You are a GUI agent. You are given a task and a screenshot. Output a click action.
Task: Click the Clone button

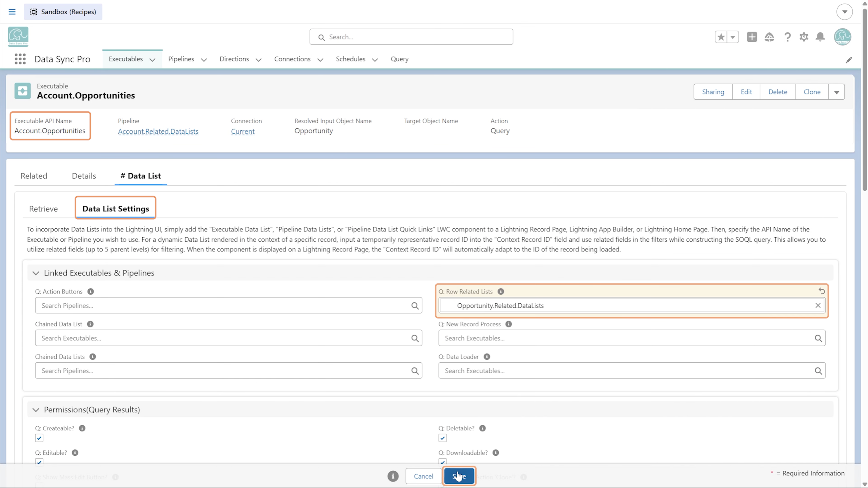[x=812, y=92]
